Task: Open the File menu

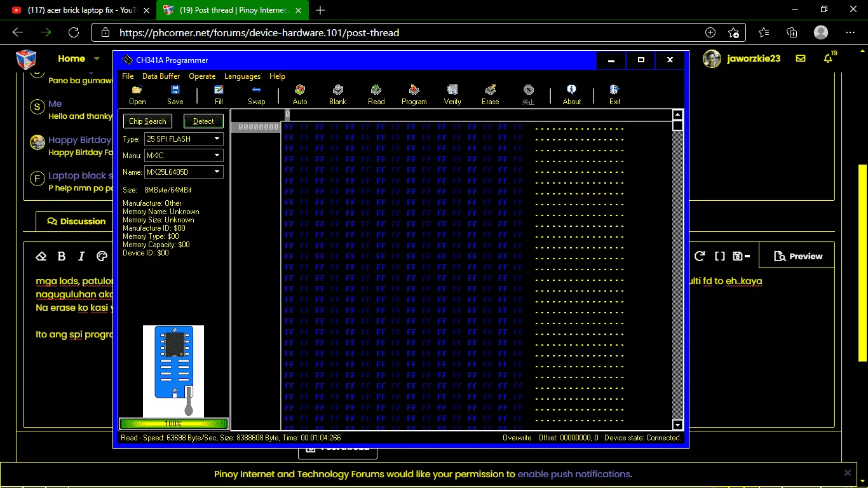Action: [128, 76]
